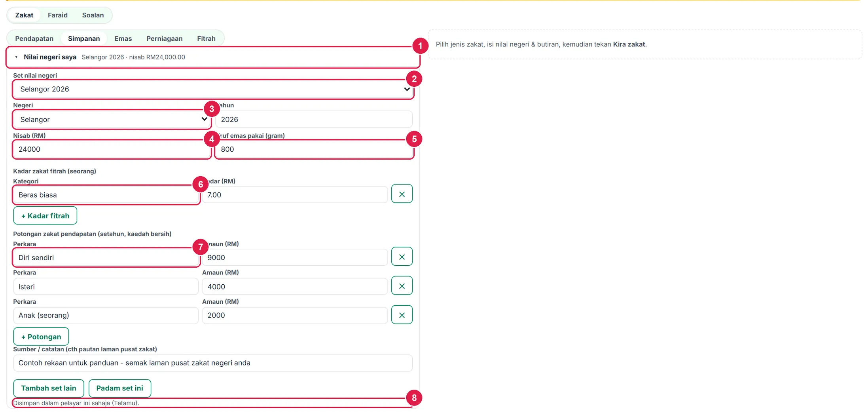Focus the Uruf emas pakai field with 800
The width and height of the screenshot is (868, 415).
coord(314,149)
